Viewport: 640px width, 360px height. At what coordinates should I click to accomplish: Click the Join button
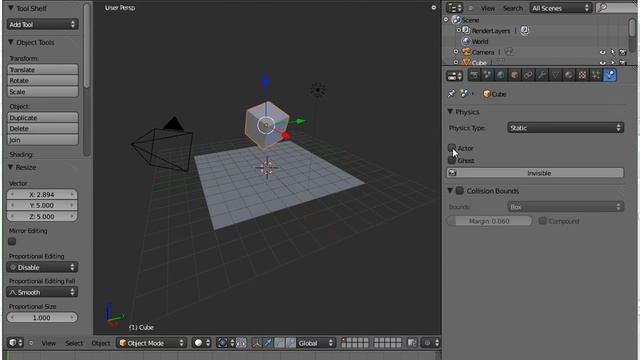pyautogui.click(x=42, y=140)
